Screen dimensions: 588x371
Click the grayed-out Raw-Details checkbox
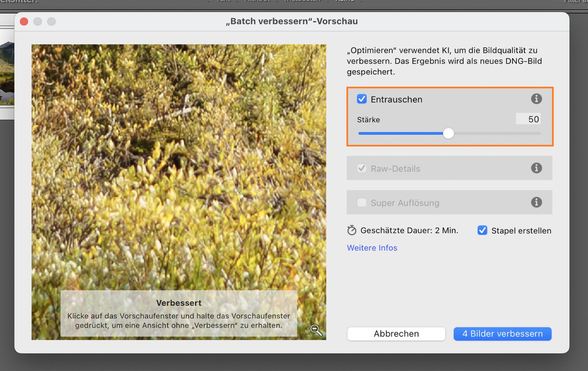[362, 168]
